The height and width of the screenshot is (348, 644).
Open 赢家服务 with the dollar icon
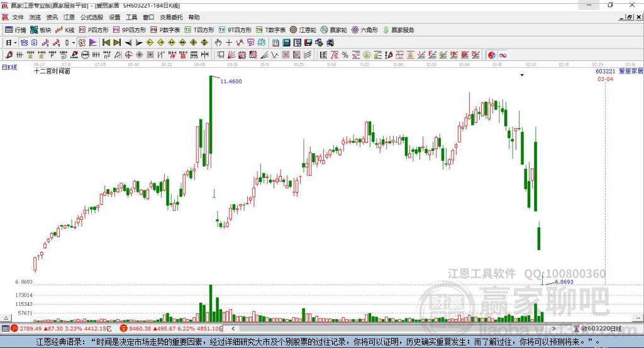tap(398, 30)
